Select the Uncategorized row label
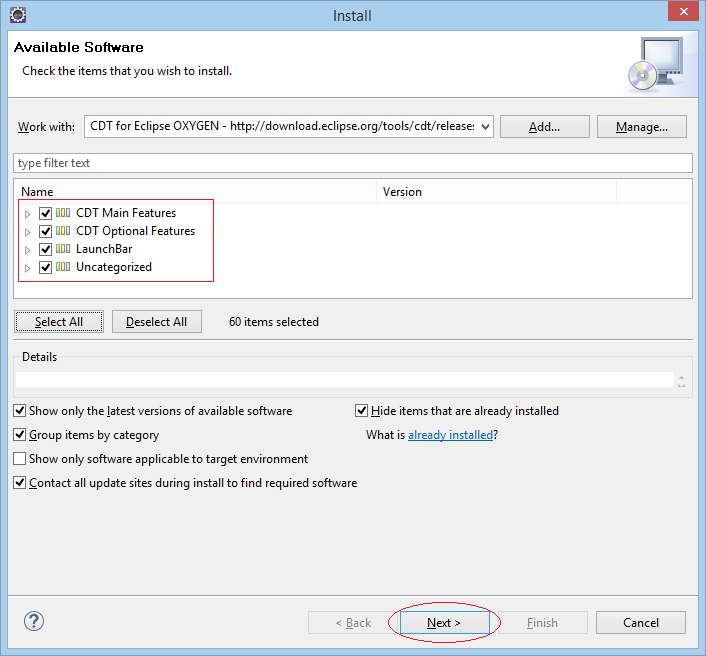 click(114, 267)
